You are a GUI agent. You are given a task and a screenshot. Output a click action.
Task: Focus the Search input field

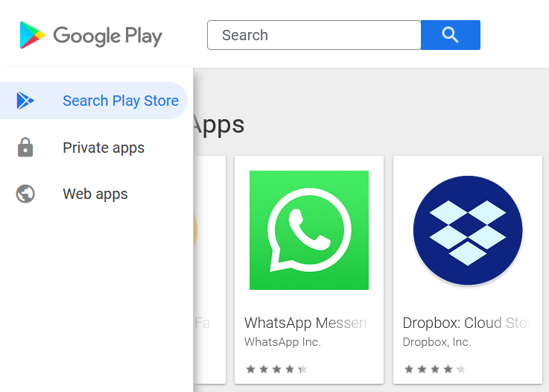pos(314,35)
